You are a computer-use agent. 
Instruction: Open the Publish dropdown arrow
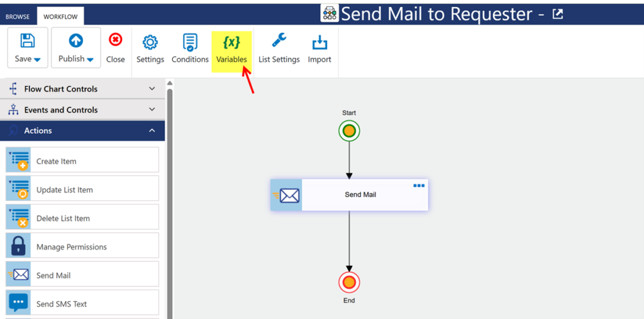(x=90, y=60)
